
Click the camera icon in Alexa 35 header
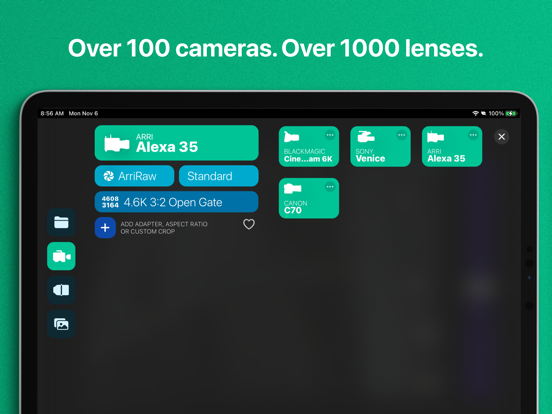[117, 144]
